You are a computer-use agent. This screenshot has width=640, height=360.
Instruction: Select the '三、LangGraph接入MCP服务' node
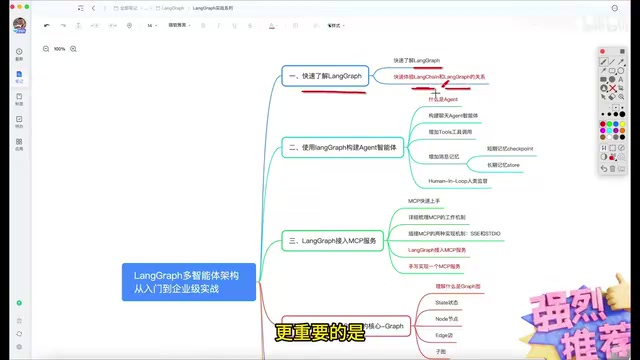333,241
